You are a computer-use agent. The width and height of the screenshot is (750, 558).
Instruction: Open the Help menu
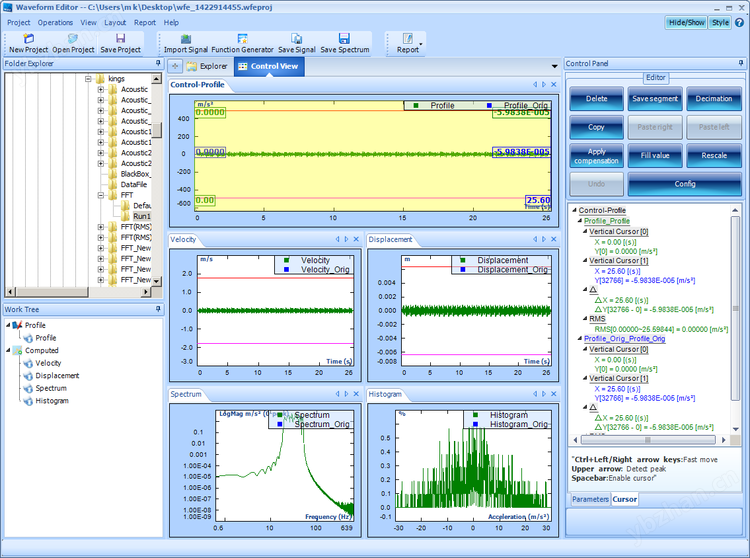[171, 22]
